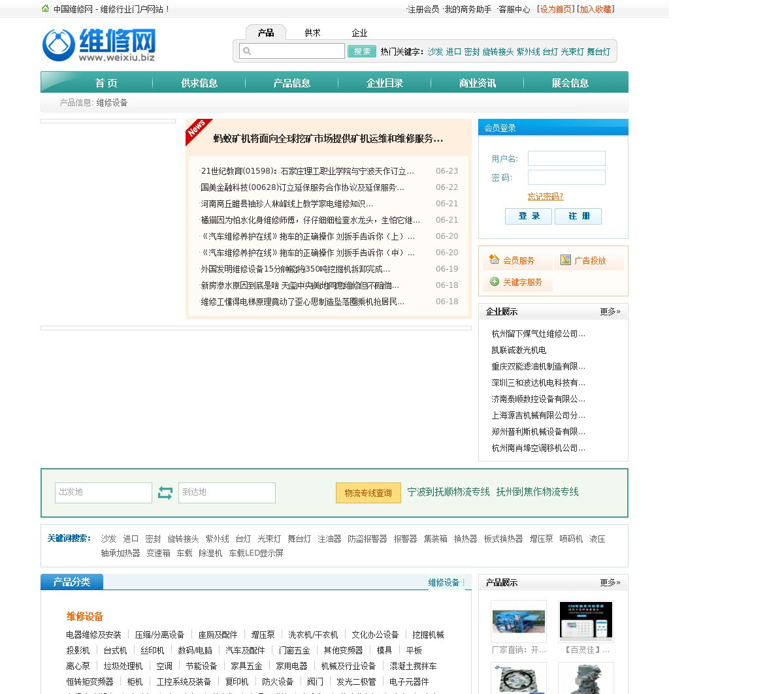Image resolution: width=784 pixels, height=694 pixels.
Task: Open 产品信息 navigation item
Action: pyautogui.click(x=292, y=83)
